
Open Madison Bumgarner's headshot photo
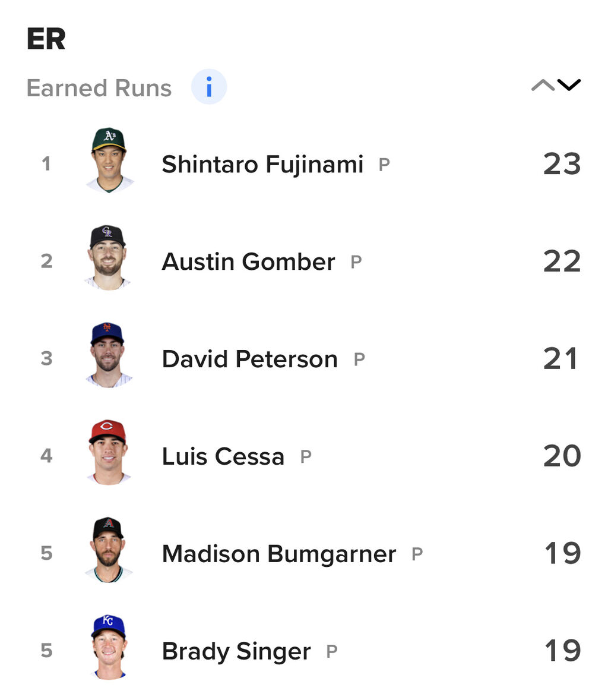pyautogui.click(x=109, y=550)
